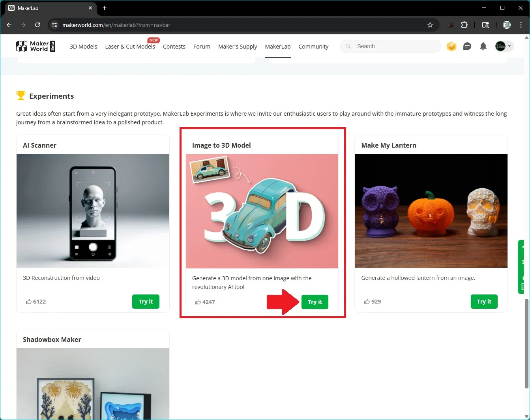Open the MakerWorld points rewards icon
Viewport: 530px width, 420px height.
point(451,46)
